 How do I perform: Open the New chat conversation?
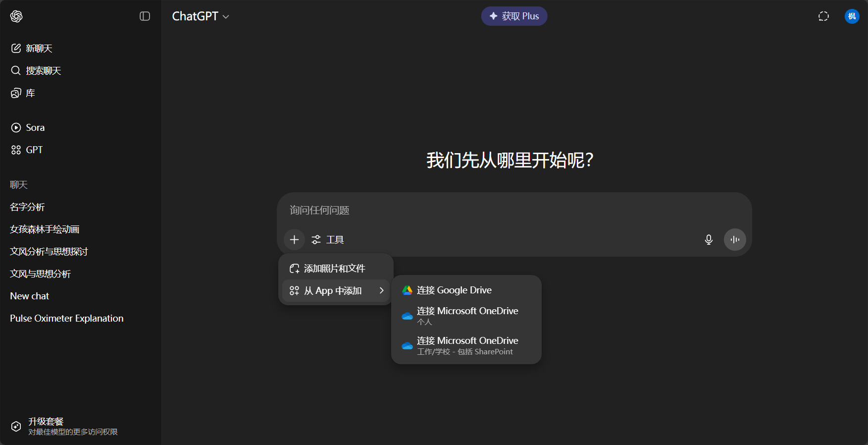[80, 296]
